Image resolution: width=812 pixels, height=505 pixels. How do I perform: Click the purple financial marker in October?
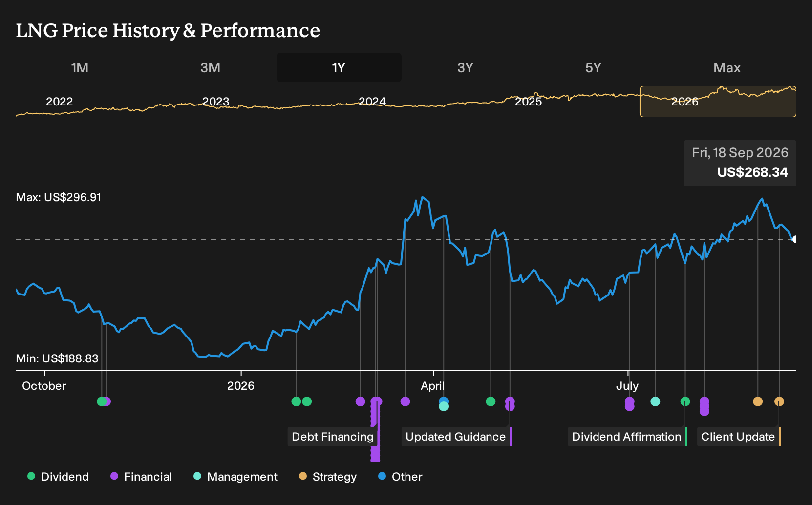click(x=107, y=401)
